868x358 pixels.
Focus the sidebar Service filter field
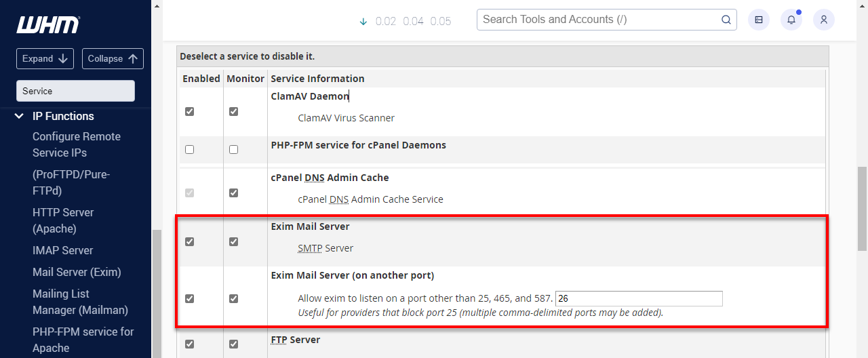pos(75,91)
